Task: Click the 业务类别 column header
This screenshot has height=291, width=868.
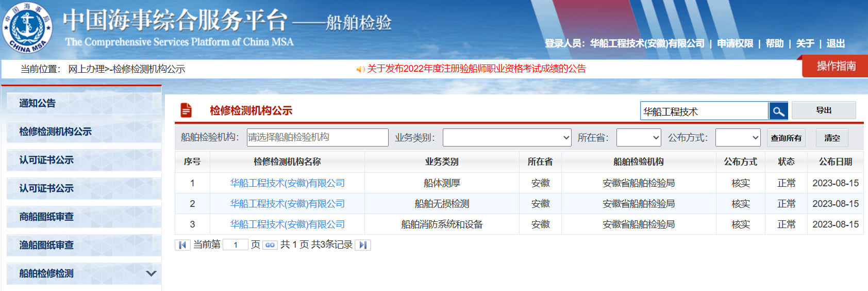Action: tap(442, 161)
